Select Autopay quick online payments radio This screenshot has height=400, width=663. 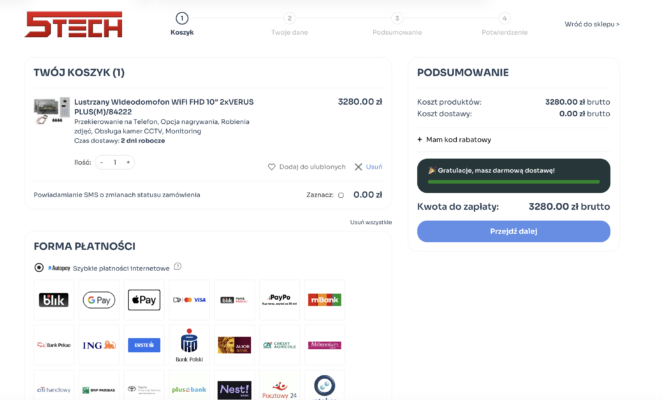pos(39,268)
